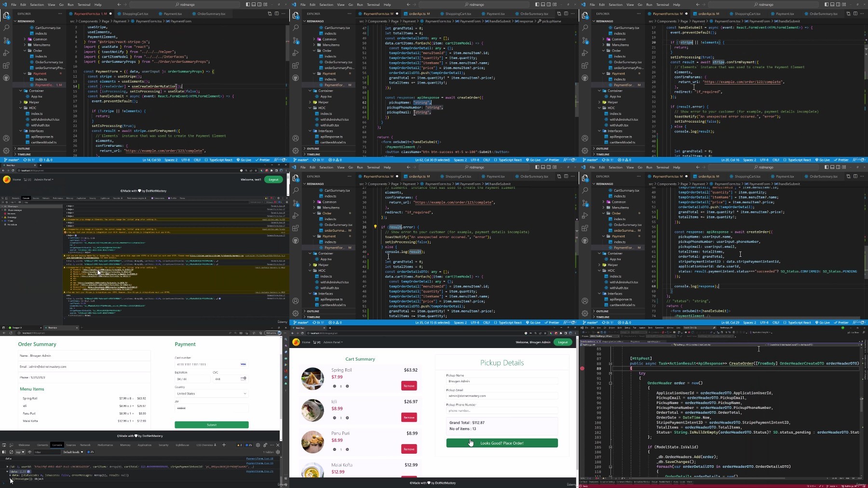Open console settings gear beside '1 hidden'
This screenshot has width=868, height=488.
(x=278, y=452)
